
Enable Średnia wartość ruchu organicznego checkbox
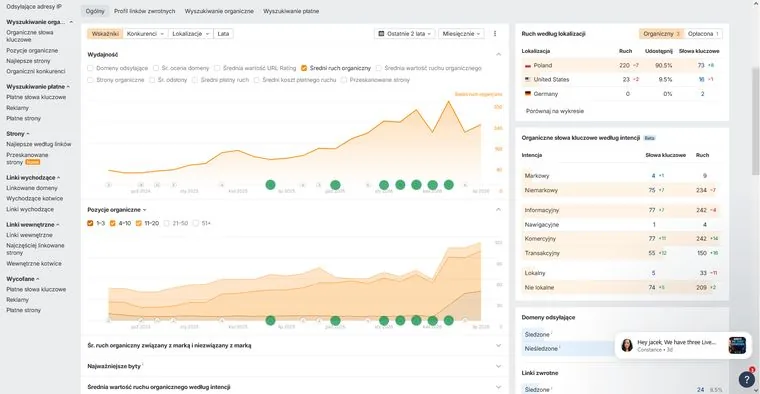379,68
